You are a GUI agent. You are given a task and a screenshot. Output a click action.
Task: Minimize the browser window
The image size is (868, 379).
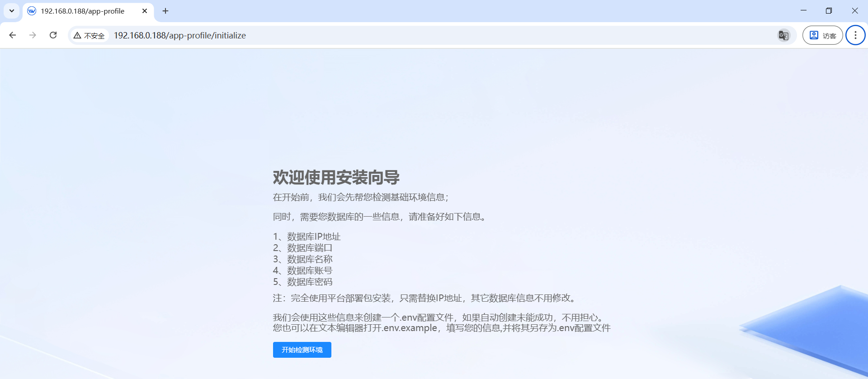(x=803, y=10)
